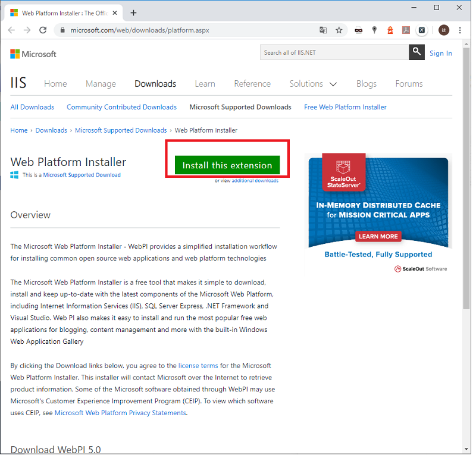Image resolution: width=476 pixels, height=461 pixels.
Task: Click the IIS logo
Action: (x=18, y=83)
